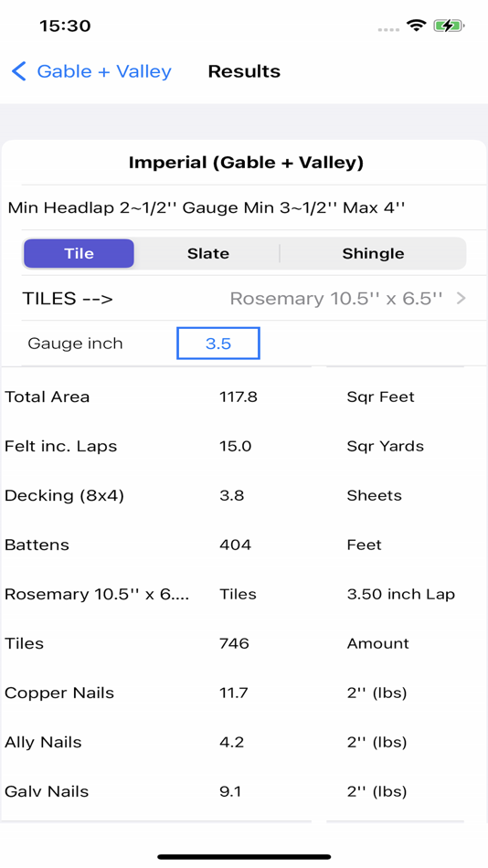The image size is (488, 868).
Task: Edit the Gauge inch field
Action: (218, 344)
